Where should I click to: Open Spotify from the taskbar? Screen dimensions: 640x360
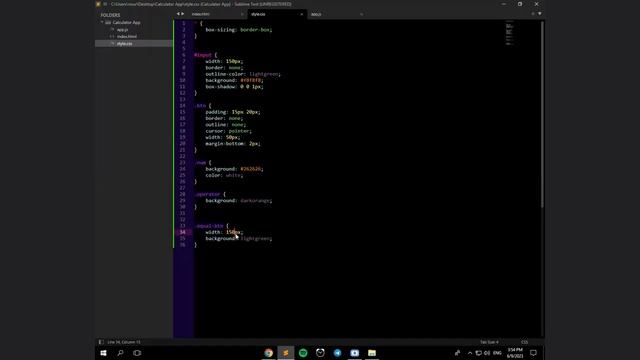pyautogui.click(x=303, y=353)
